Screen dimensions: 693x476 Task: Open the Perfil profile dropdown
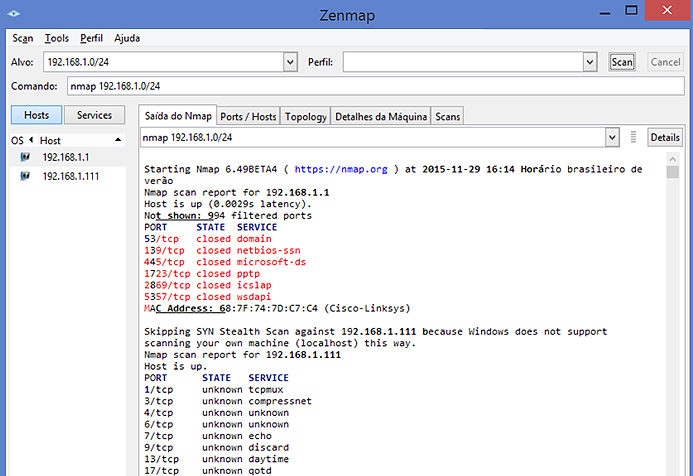coord(590,62)
